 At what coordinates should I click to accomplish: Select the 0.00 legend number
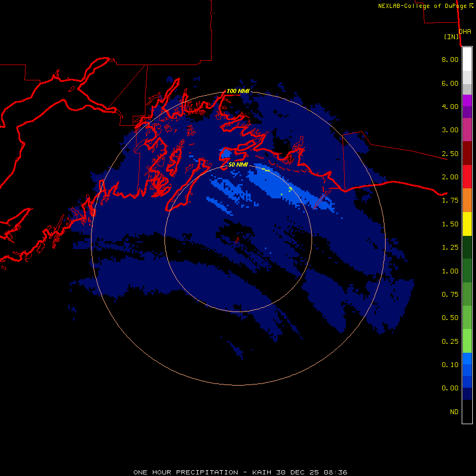coord(450,388)
